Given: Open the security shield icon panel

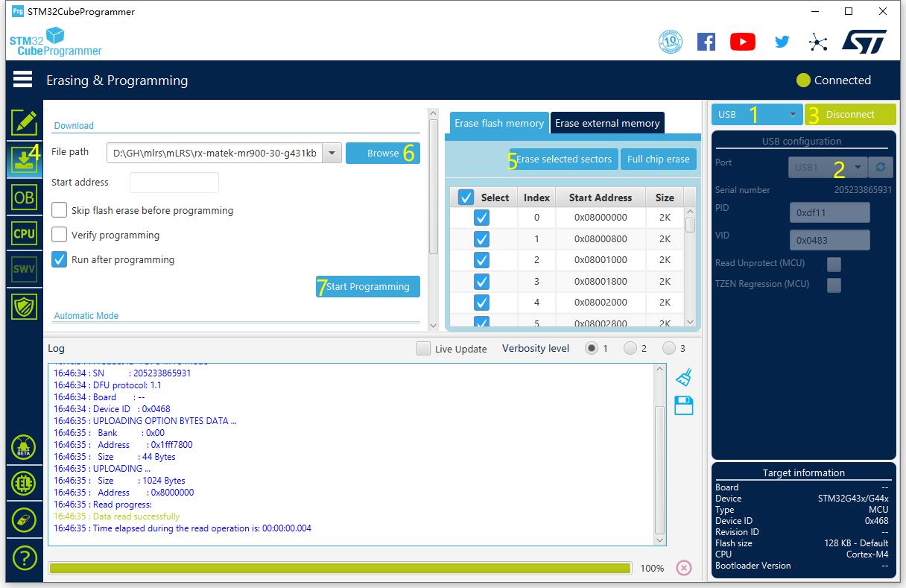Looking at the screenshot, I should (24, 306).
